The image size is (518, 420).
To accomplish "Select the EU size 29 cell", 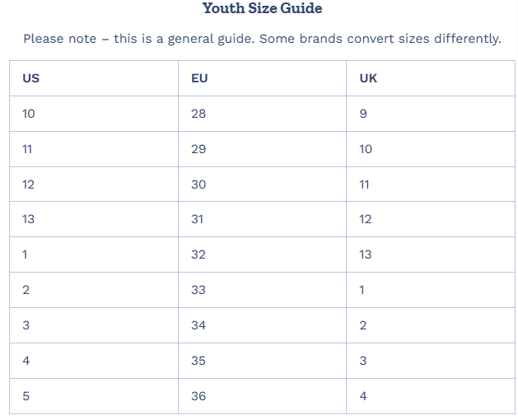I will tap(263, 149).
